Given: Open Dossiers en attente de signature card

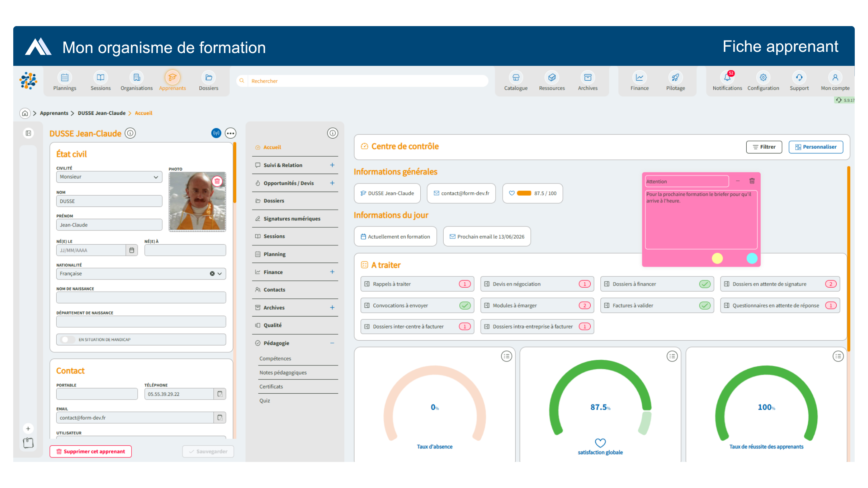Looking at the screenshot, I should (780, 284).
